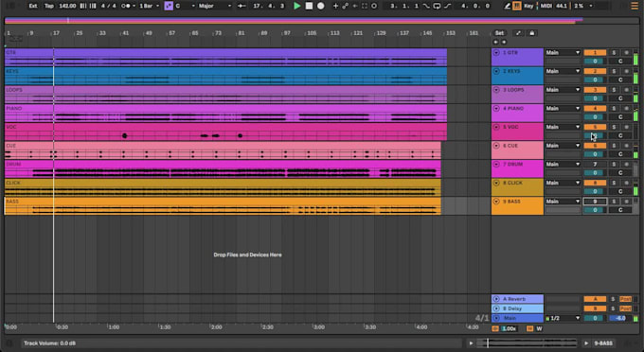Open the 1 Bar quantization dropdown
This screenshot has height=352, width=644.
[149, 6]
